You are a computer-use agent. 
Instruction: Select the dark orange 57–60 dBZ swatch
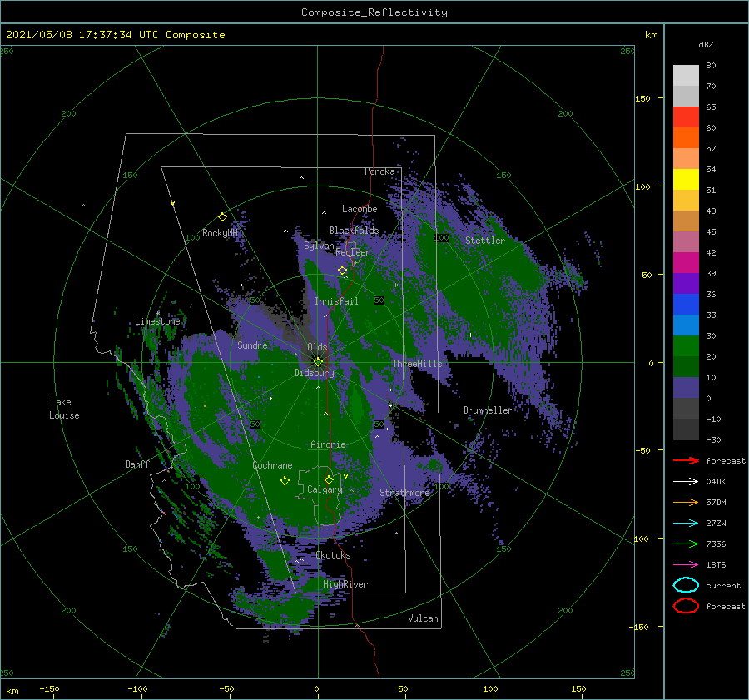[x=686, y=137]
